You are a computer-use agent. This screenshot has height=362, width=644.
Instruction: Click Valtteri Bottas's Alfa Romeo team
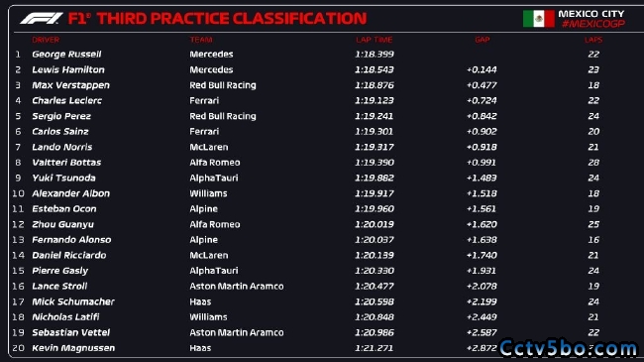click(215, 163)
